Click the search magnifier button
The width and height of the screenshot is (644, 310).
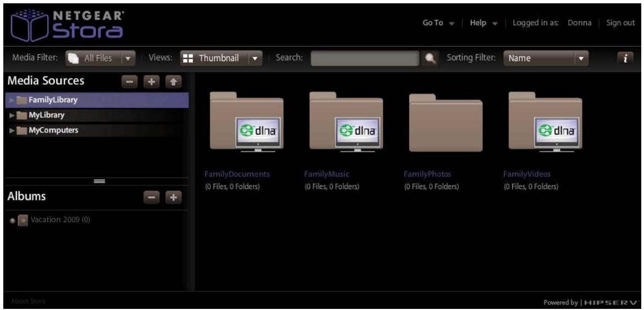coord(430,58)
